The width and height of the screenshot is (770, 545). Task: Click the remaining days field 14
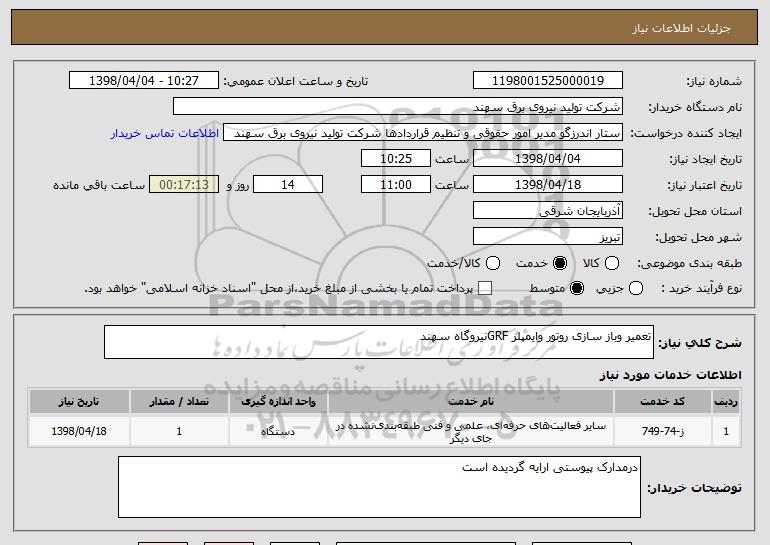pyautogui.click(x=288, y=185)
